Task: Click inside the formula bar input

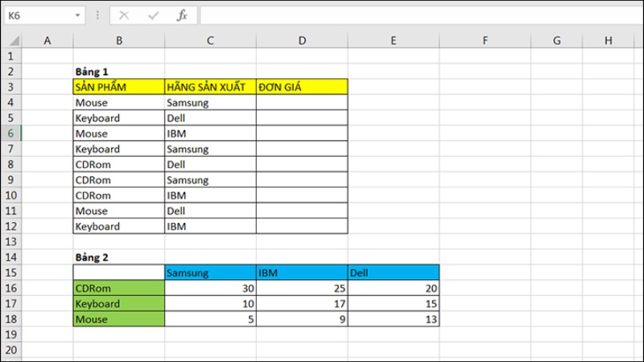Action: point(422,15)
